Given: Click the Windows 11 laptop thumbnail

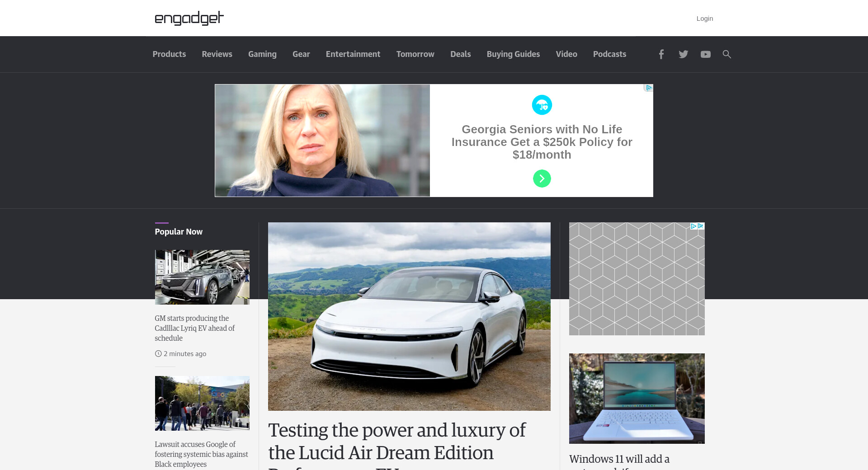Looking at the screenshot, I should click(637, 399).
